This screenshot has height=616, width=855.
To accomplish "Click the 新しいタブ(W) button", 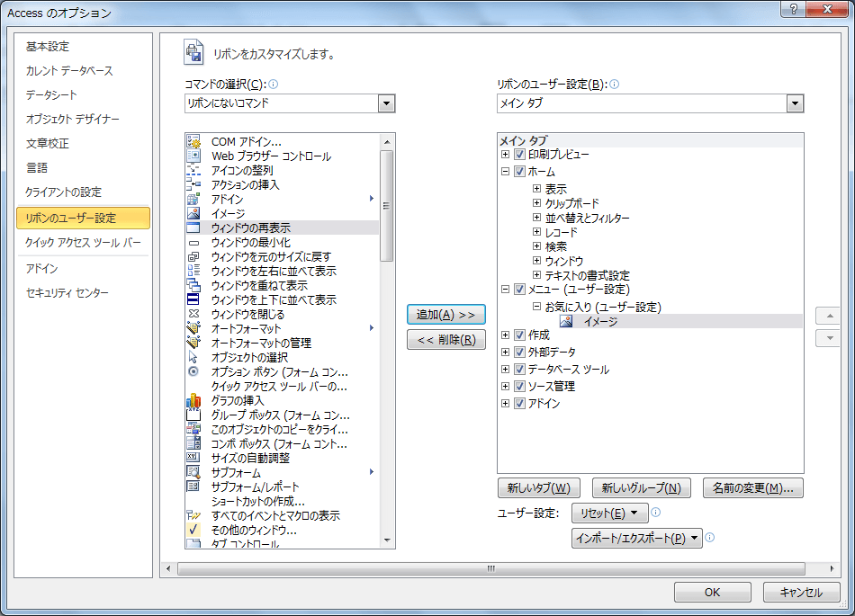I will point(539,488).
